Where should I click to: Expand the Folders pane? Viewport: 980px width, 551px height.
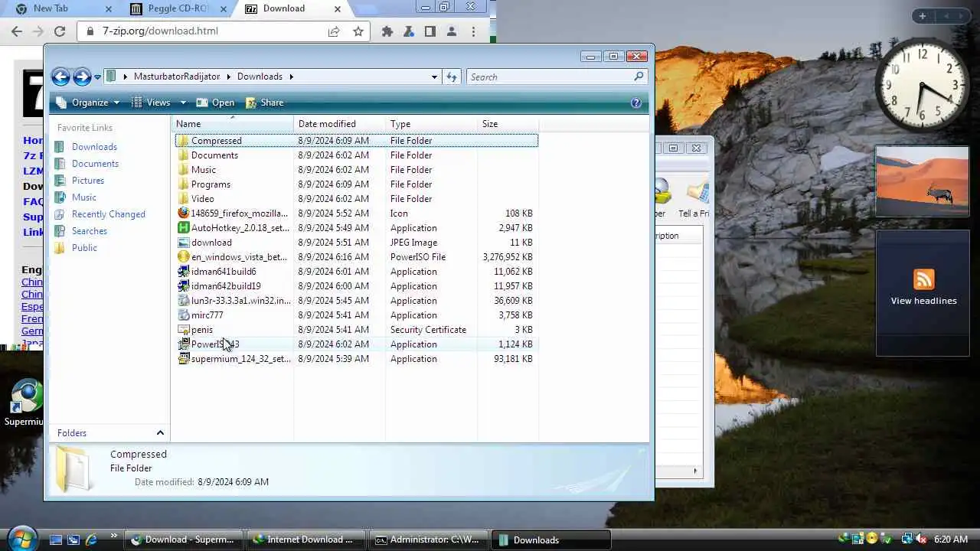160,433
